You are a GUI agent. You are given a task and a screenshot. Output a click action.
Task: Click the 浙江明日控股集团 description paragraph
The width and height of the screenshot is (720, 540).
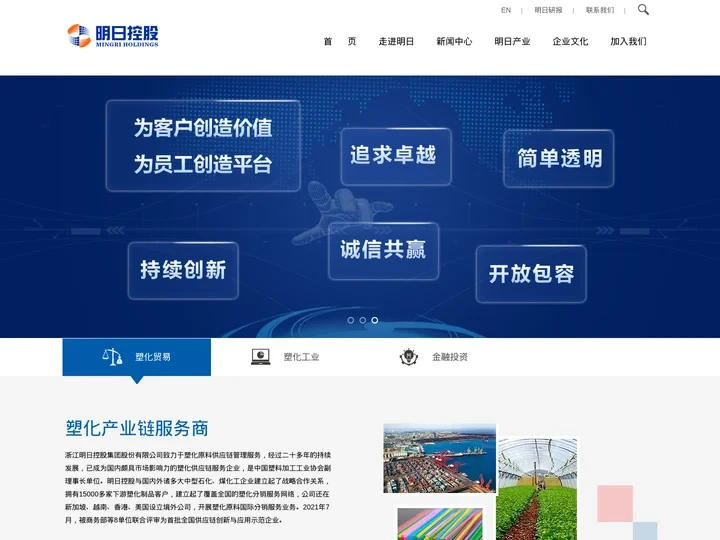click(x=198, y=488)
